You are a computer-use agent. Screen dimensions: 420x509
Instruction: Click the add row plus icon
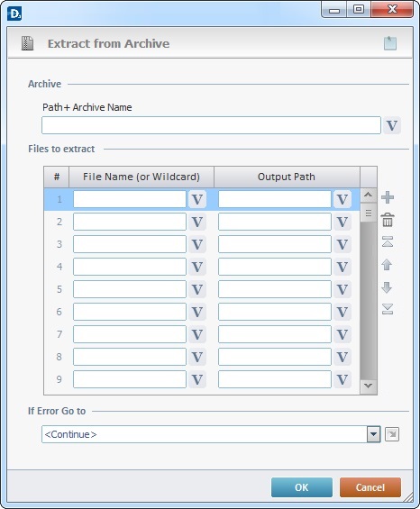coord(388,197)
